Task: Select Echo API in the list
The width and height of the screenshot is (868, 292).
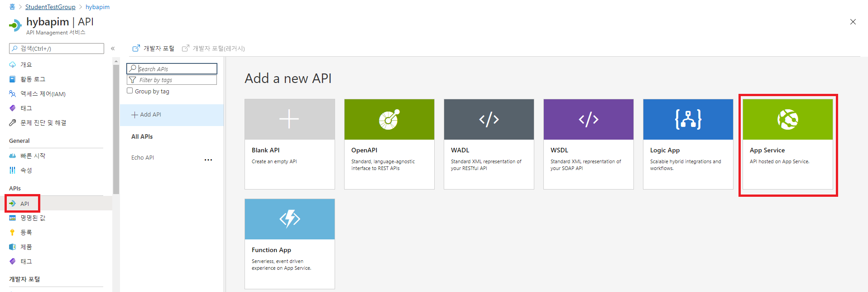Action: point(143,158)
